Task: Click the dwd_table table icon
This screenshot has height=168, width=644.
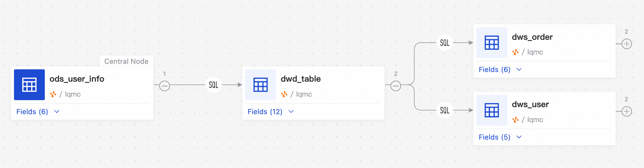Action: point(261,85)
